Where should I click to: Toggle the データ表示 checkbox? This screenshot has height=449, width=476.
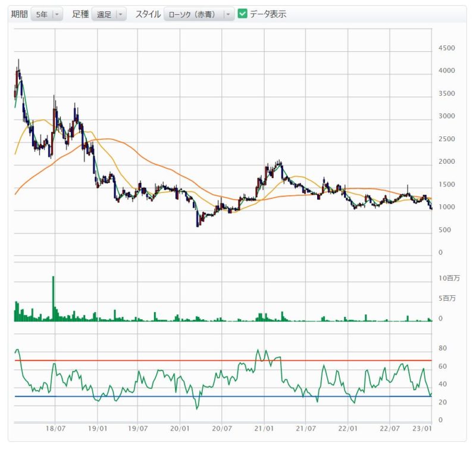tap(242, 14)
